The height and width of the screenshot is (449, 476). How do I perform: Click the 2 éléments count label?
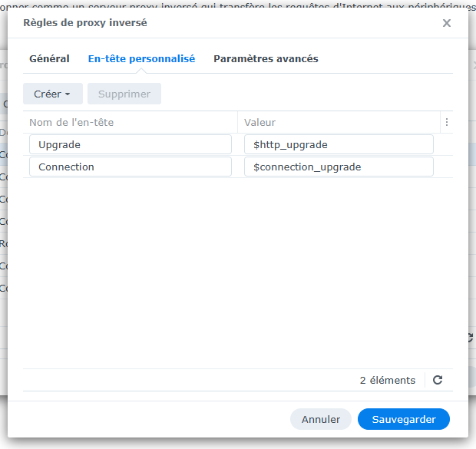(387, 380)
